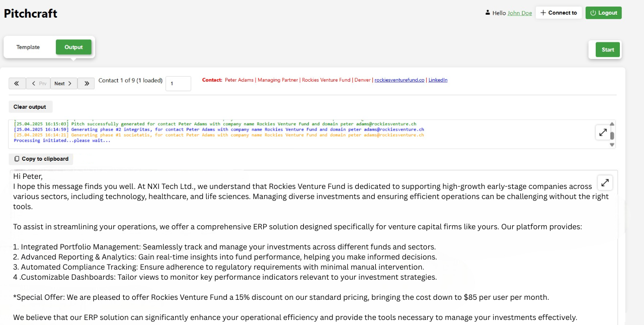Expand the generated pitch text panel
This screenshot has height=325, width=644.
pyautogui.click(x=605, y=182)
